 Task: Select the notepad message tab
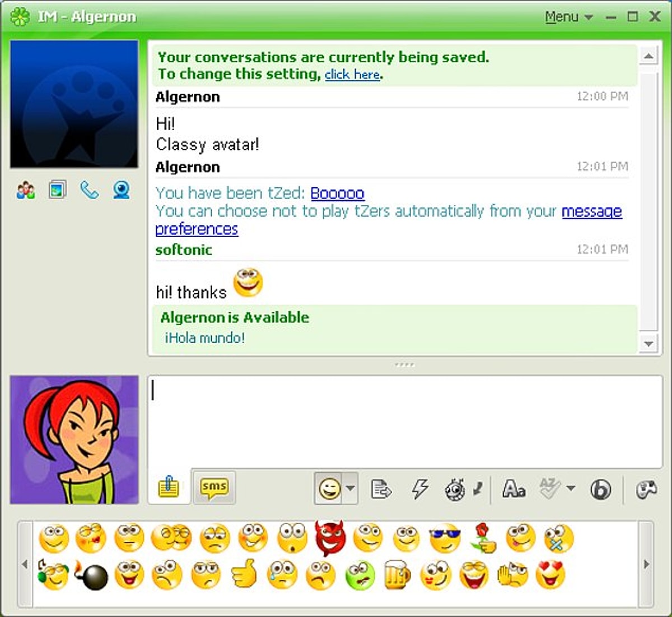pyautogui.click(x=169, y=487)
